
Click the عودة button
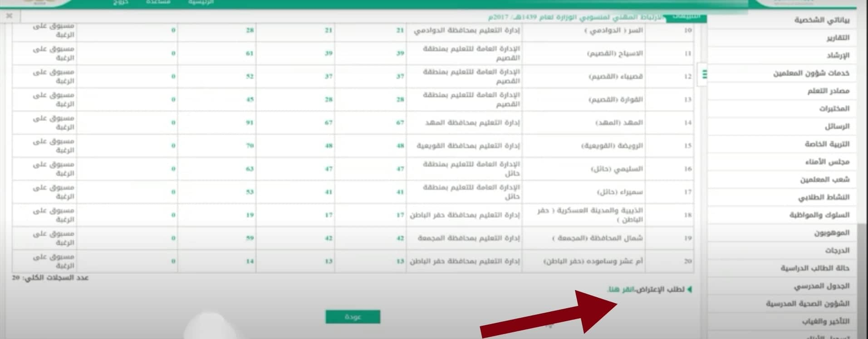(x=353, y=317)
